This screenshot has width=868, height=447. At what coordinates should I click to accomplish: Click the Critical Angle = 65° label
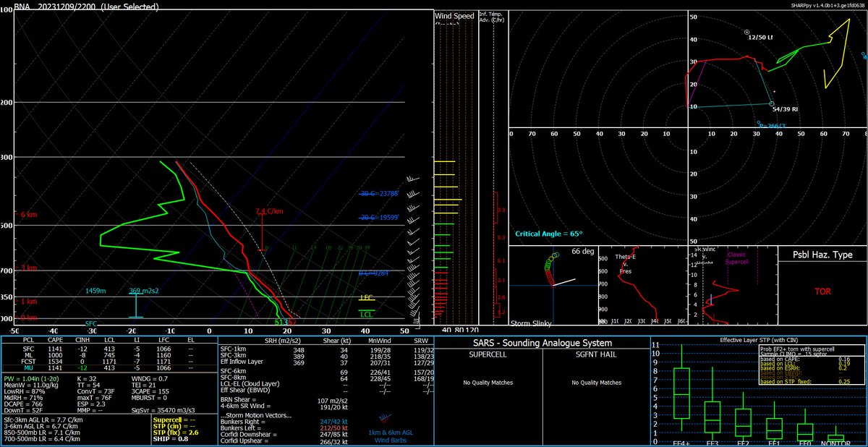tap(549, 234)
